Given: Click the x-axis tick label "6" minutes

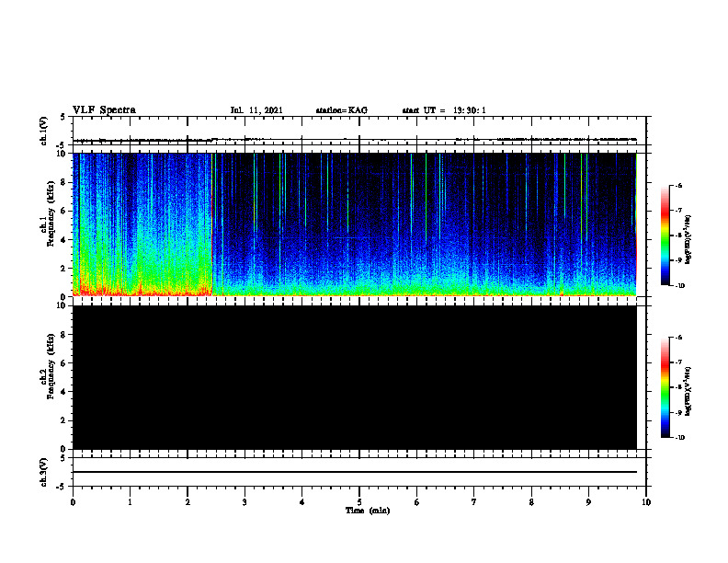Looking at the screenshot, I should coord(417,502).
